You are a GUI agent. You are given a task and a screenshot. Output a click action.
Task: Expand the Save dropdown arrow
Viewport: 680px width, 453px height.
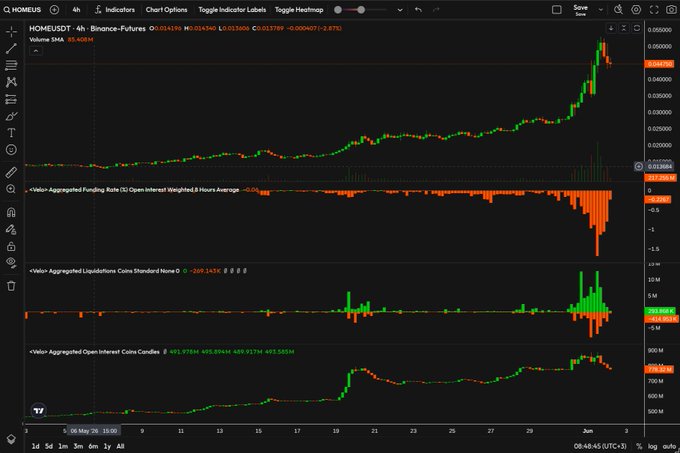601,10
